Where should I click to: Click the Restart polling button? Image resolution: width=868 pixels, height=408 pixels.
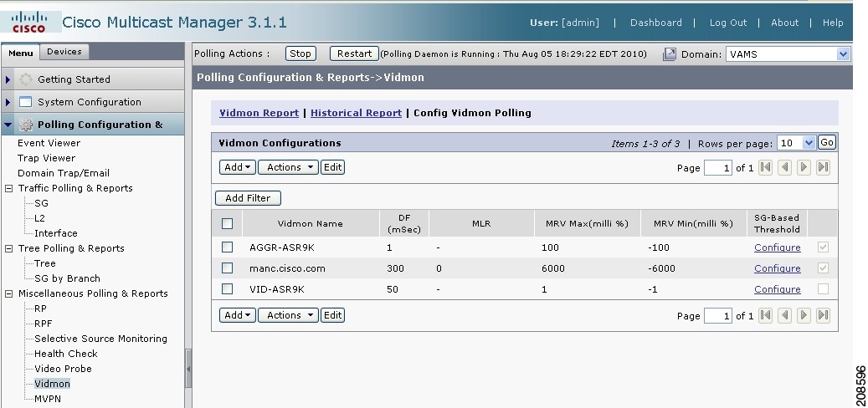click(354, 54)
